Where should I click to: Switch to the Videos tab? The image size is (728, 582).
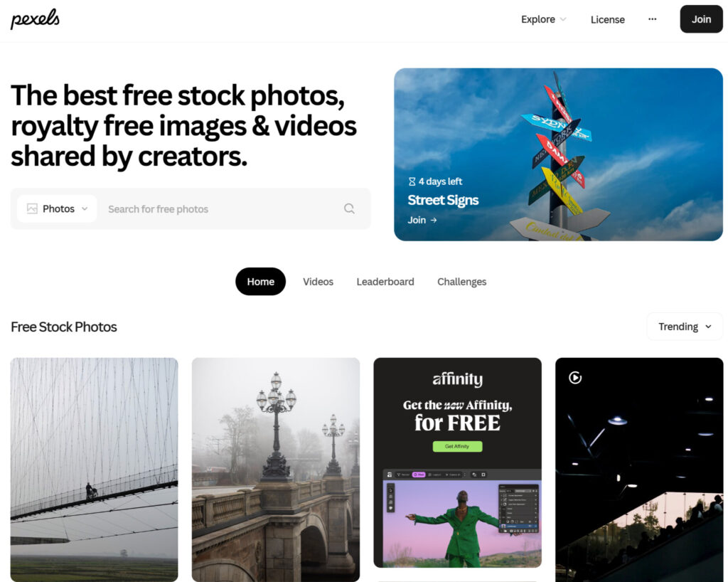tap(318, 282)
